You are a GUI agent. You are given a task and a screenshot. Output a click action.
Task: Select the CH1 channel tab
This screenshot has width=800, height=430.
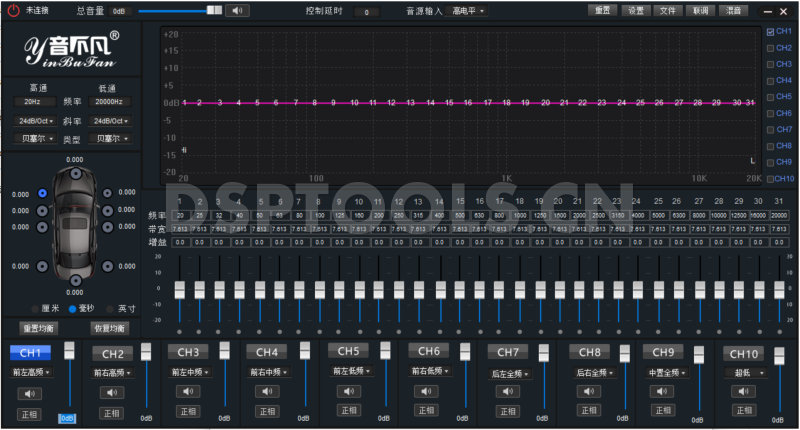(x=30, y=353)
